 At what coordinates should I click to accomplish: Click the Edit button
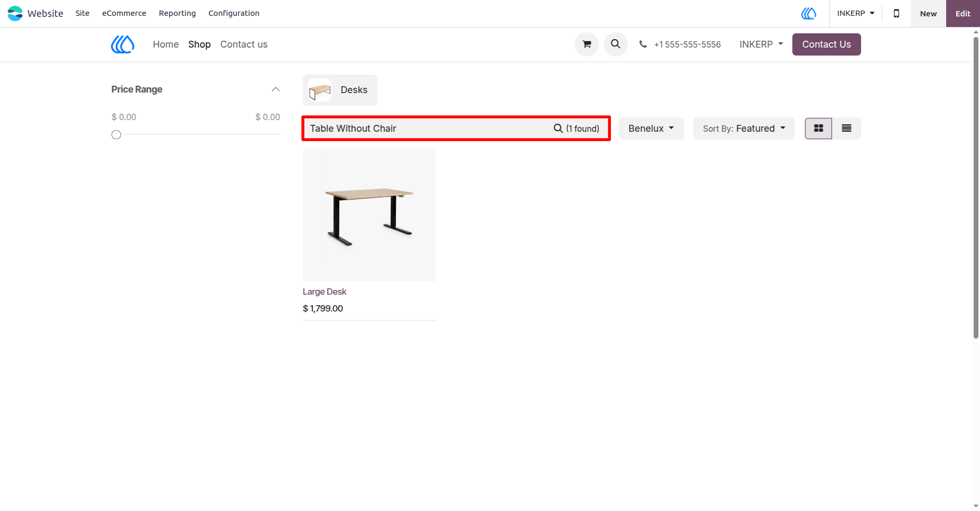[x=963, y=13]
